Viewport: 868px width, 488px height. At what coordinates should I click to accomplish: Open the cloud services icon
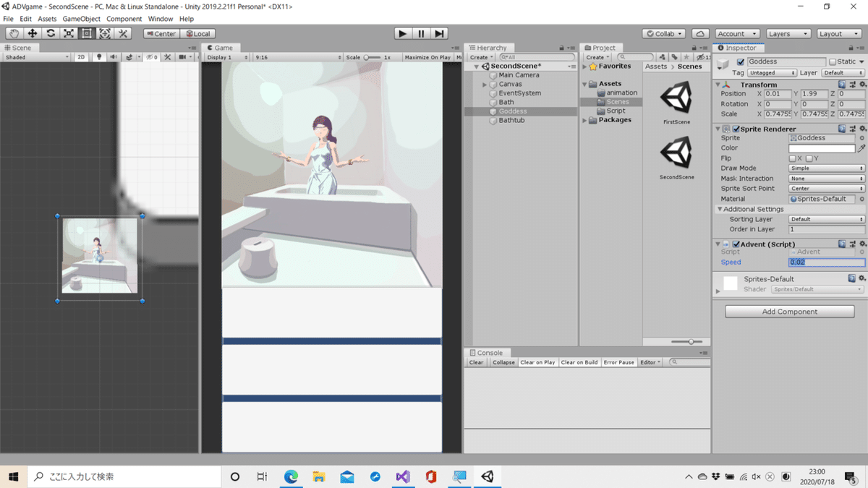[x=700, y=33]
